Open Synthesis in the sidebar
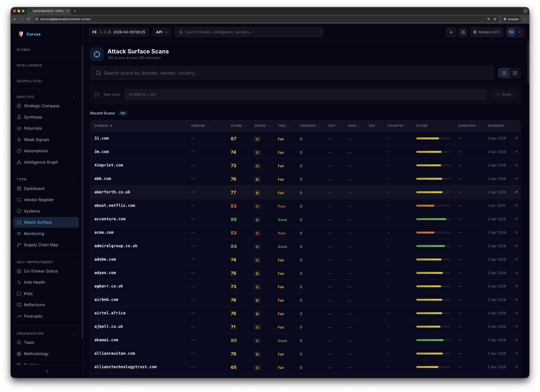Viewport: 540px width, 392px height. [x=33, y=117]
